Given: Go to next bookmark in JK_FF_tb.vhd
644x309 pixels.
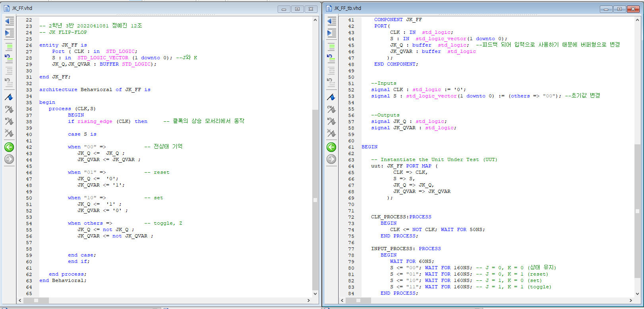Looking at the screenshot, I should pyautogui.click(x=331, y=109).
